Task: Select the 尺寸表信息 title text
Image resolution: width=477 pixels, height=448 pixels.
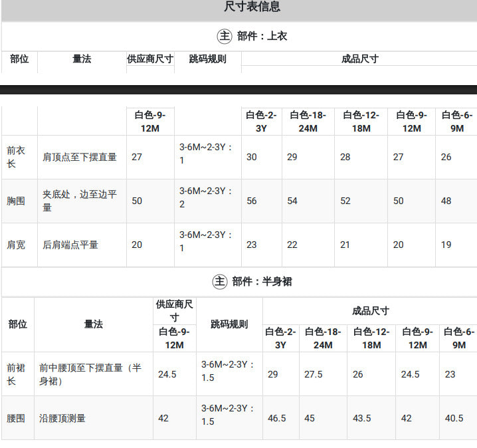Action: [252, 7]
